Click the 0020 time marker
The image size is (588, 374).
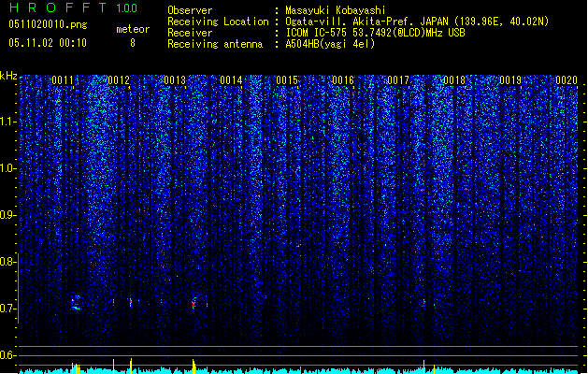pyautogui.click(x=566, y=80)
